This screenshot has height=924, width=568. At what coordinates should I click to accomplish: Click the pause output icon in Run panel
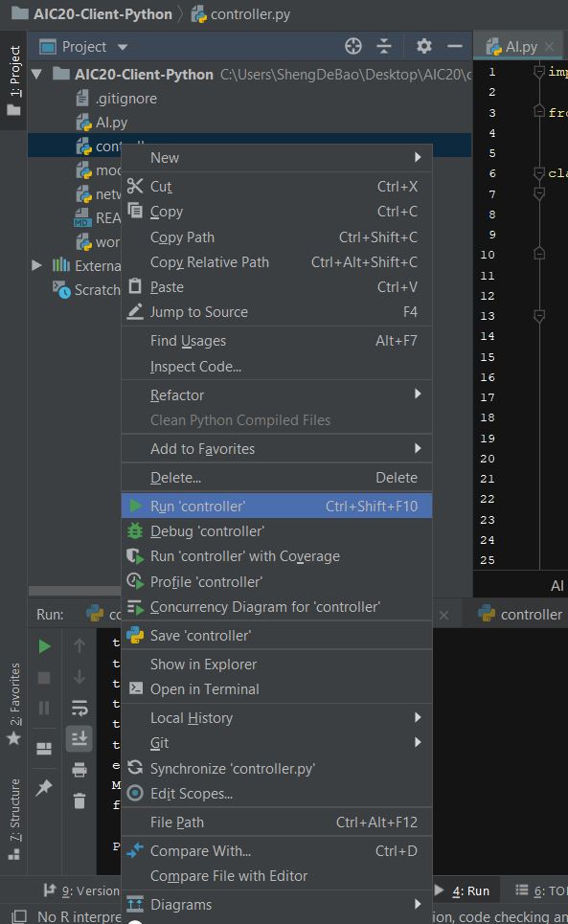click(44, 708)
